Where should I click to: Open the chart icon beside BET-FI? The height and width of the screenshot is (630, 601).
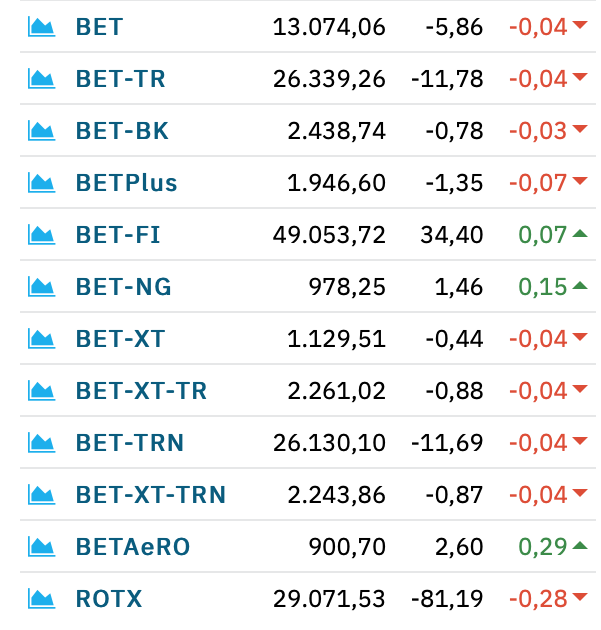coord(41,235)
